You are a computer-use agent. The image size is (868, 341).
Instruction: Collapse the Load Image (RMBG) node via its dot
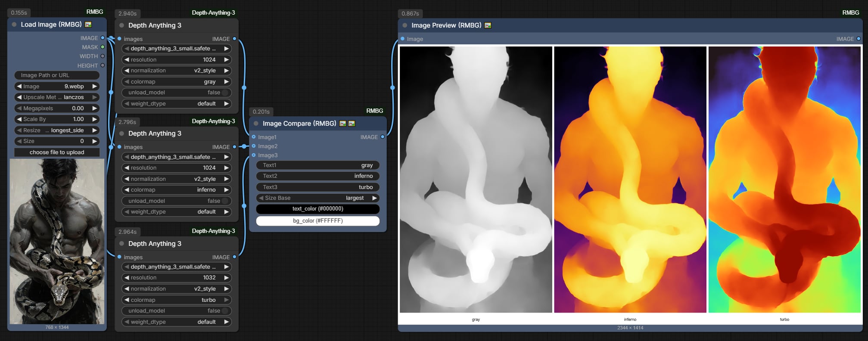[14, 25]
